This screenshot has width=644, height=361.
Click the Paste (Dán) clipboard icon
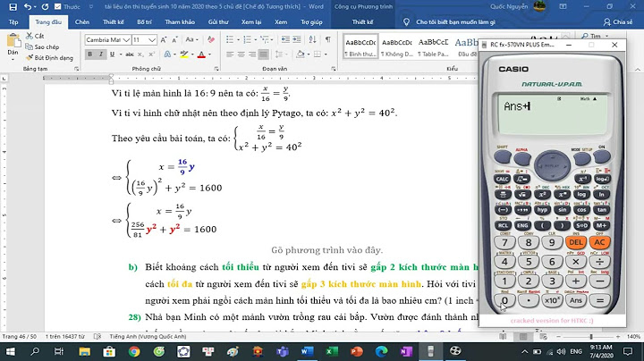click(13, 41)
